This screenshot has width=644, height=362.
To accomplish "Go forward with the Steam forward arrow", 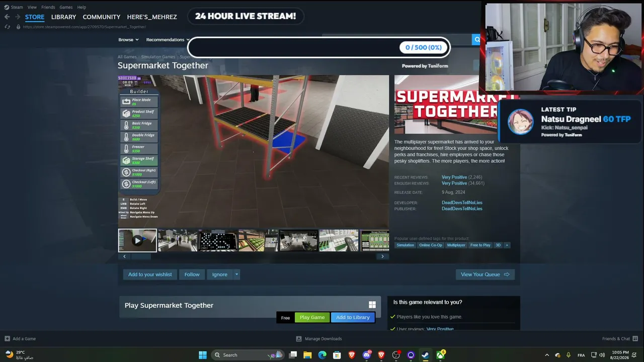I will pyautogui.click(x=17, y=17).
